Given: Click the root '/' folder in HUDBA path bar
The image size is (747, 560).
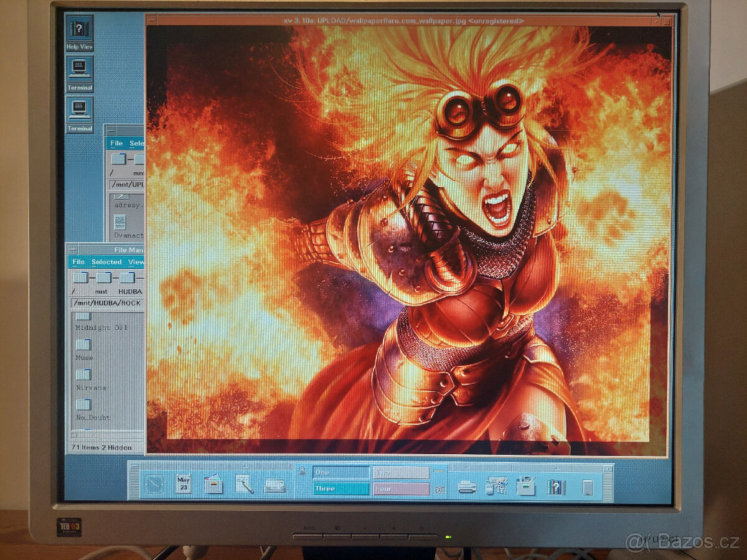Looking at the screenshot, I should pos(80,278).
